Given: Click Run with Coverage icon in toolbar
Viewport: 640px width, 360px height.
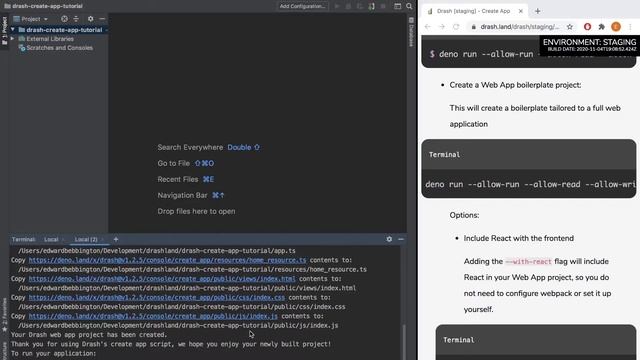Looking at the screenshot, I should click(x=360, y=6).
